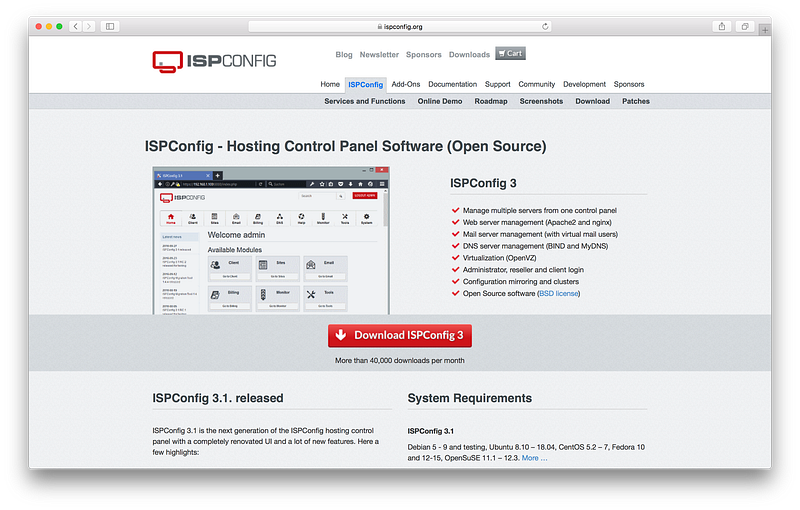
Task: Open the Patches submenu link
Action: click(x=636, y=101)
